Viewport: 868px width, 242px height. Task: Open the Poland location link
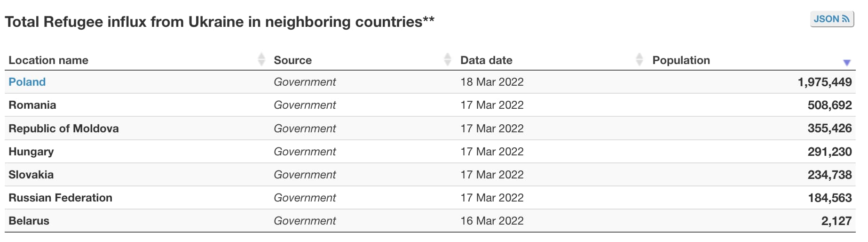coord(27,82)
